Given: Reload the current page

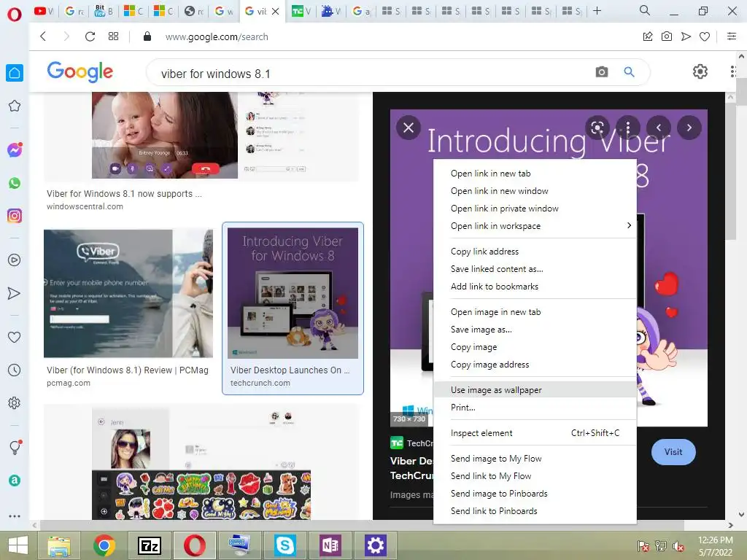Looking at the screenshot, I should (x=90, y=36).
